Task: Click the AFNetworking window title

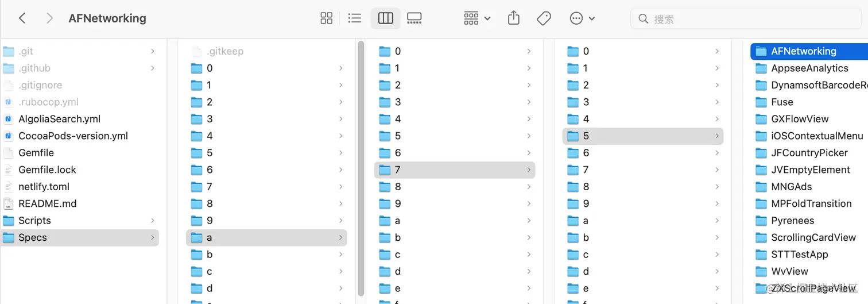Action: click(107, 18)
